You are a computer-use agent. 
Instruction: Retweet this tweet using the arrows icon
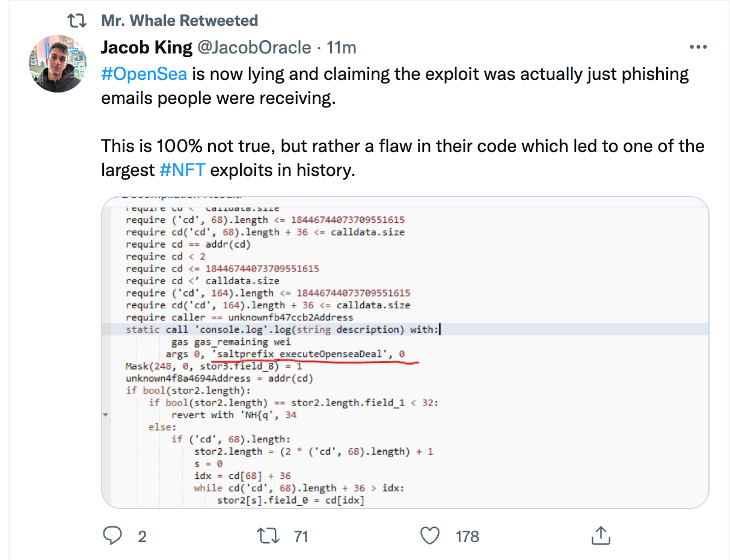click(266, 535)
